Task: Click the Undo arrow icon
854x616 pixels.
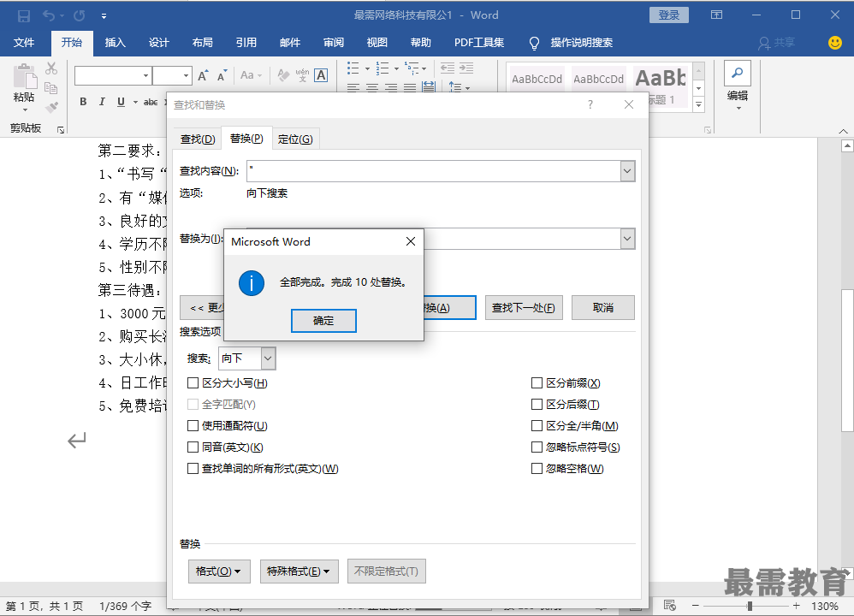Action: point(49,15)
